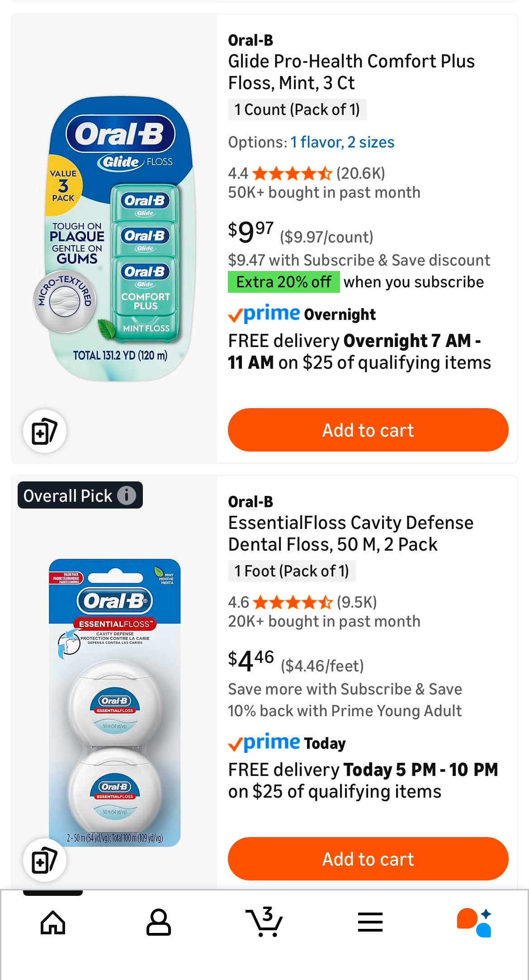Screen dimensions: 529x980
Task: Open EssentialFloss Cavity Defense Dental Floss title
Action: (350, 533)
